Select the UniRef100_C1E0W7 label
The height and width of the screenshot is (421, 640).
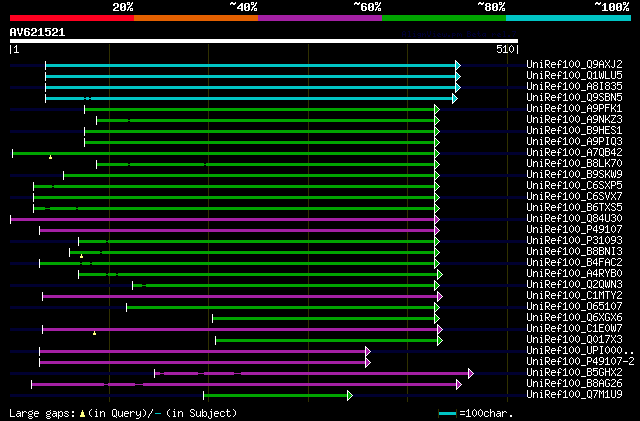(574, 329)
